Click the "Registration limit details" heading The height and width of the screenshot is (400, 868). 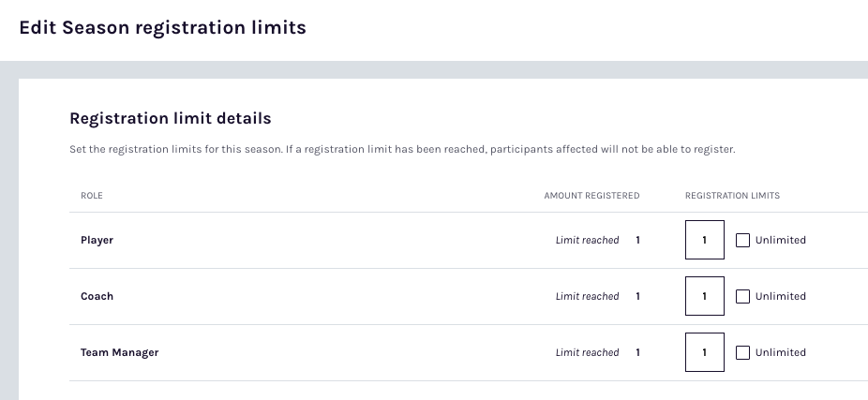coord(170,119)
